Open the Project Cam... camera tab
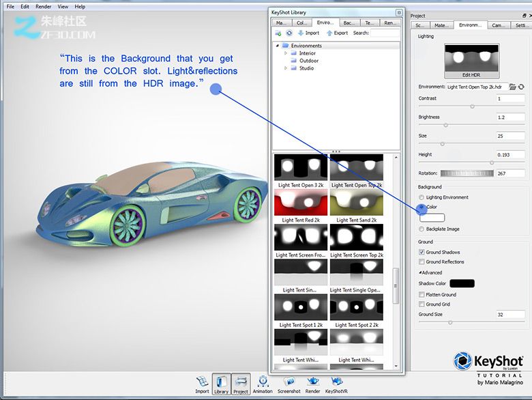This screenshot has height=400, width=532. click(x=499, y=25)
